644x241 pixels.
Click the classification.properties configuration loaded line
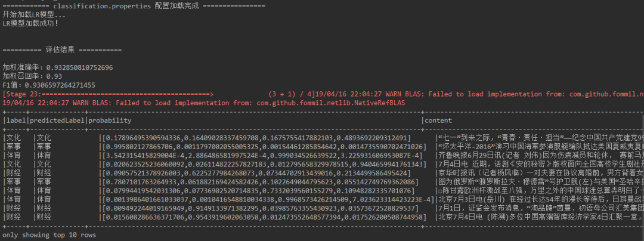(x=134, y=6)
